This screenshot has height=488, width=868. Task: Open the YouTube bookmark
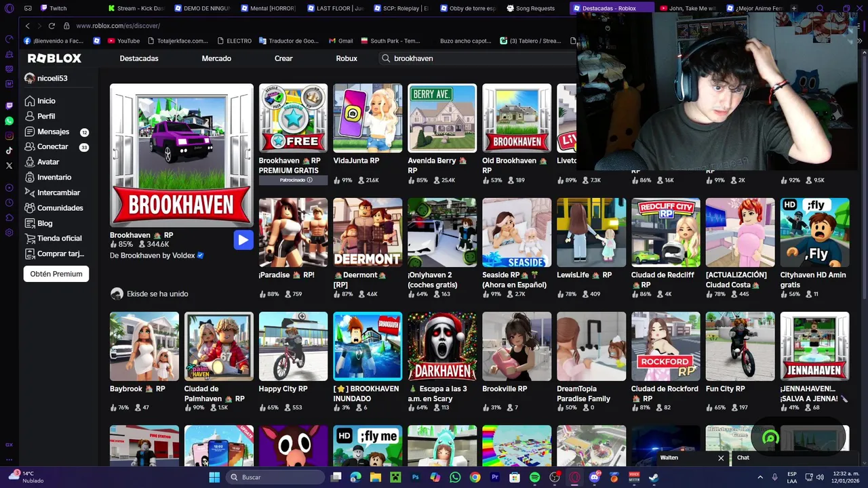(124, 41)
